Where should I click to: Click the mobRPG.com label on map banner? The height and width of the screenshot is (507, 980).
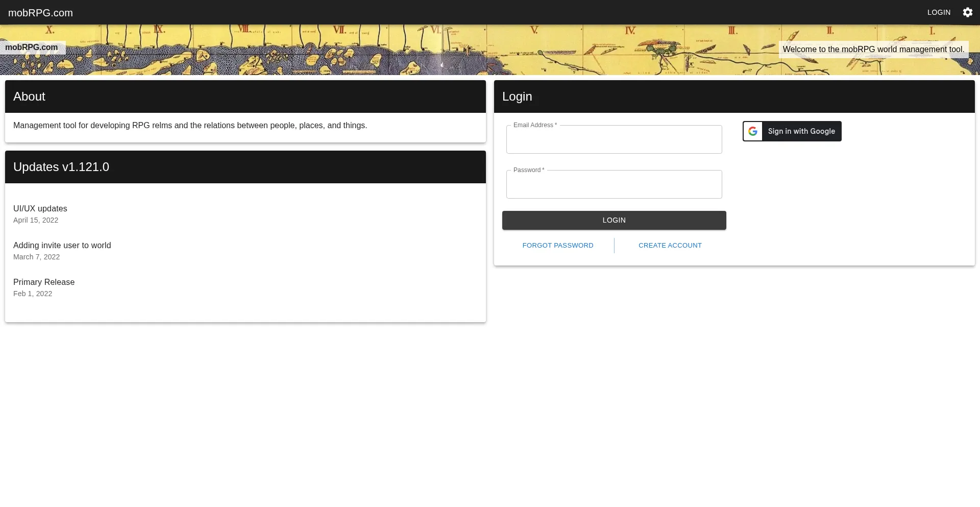click(32, 47)
